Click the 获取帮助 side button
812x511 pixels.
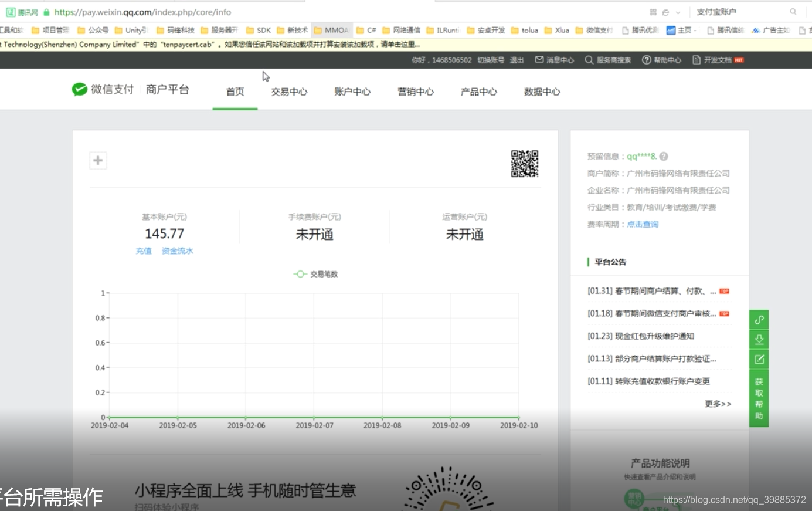coord(759,399)
